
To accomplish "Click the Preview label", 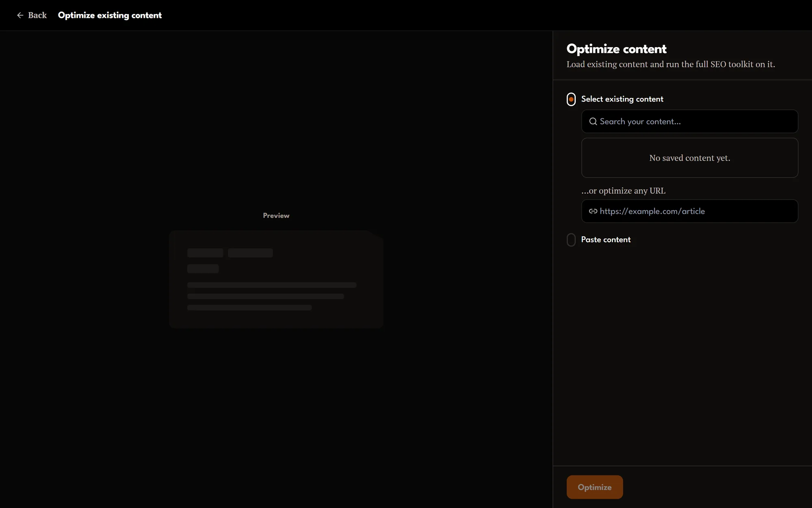I will tap(276, 216).
